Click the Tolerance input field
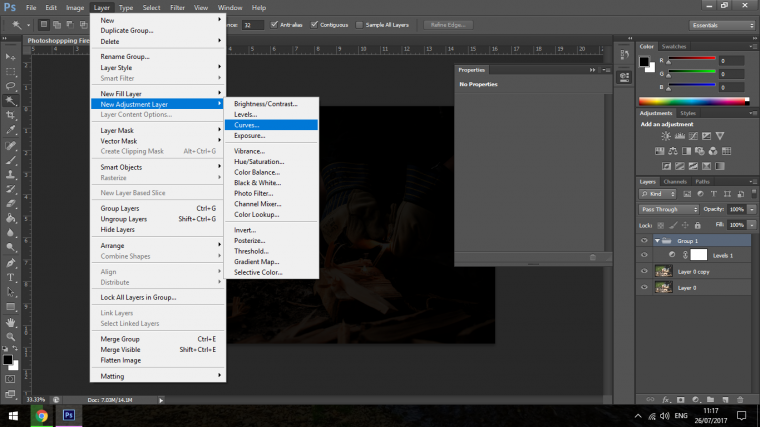The image size is (760, 427). 253,25
